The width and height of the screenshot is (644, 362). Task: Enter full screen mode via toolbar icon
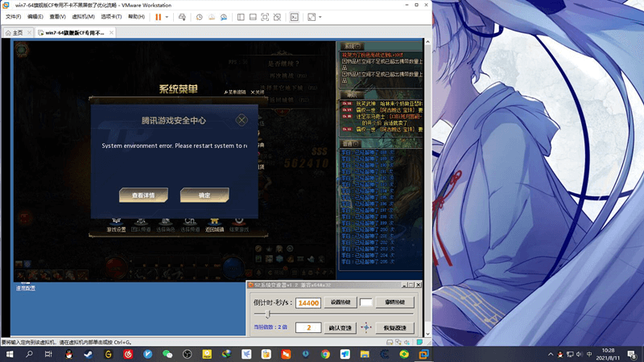click(265, 17)
